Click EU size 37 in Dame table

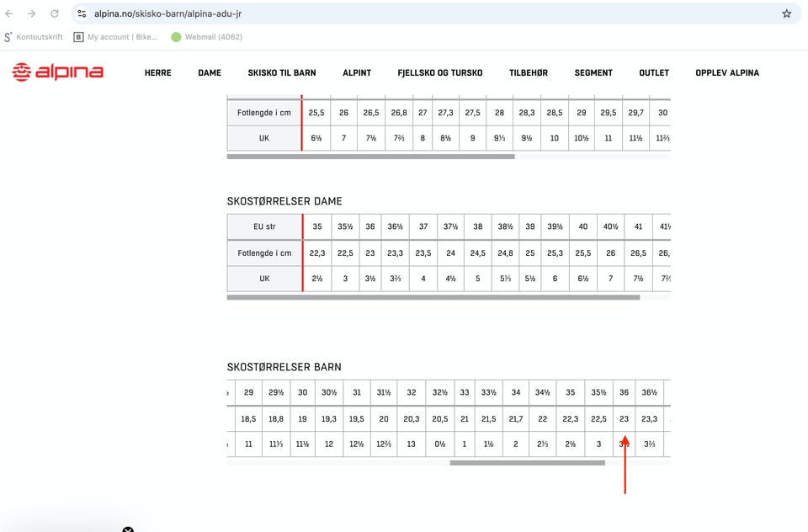[x=423, y=226]
